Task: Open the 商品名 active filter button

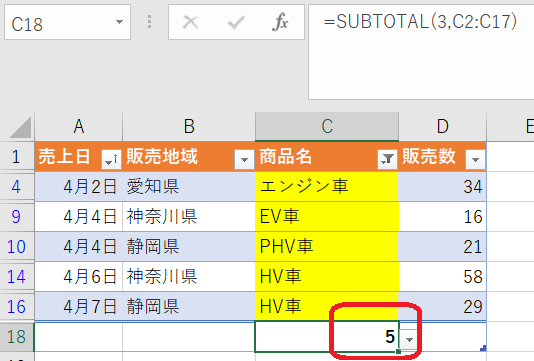Action: pos(387,159)
